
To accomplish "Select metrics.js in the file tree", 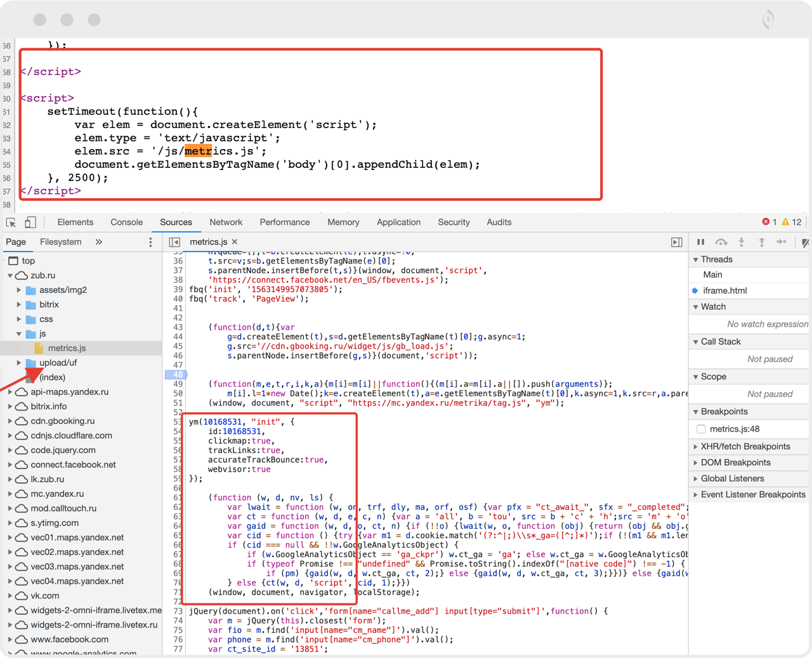I will (67, 348).
